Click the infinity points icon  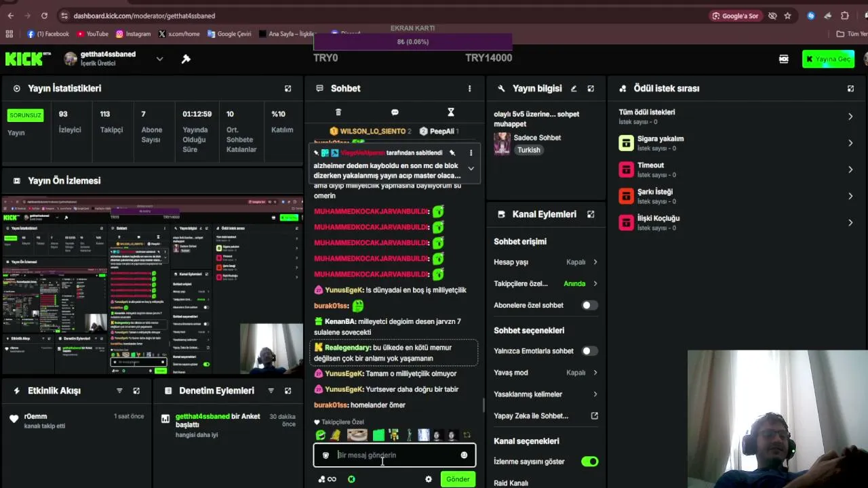[327, 479]
